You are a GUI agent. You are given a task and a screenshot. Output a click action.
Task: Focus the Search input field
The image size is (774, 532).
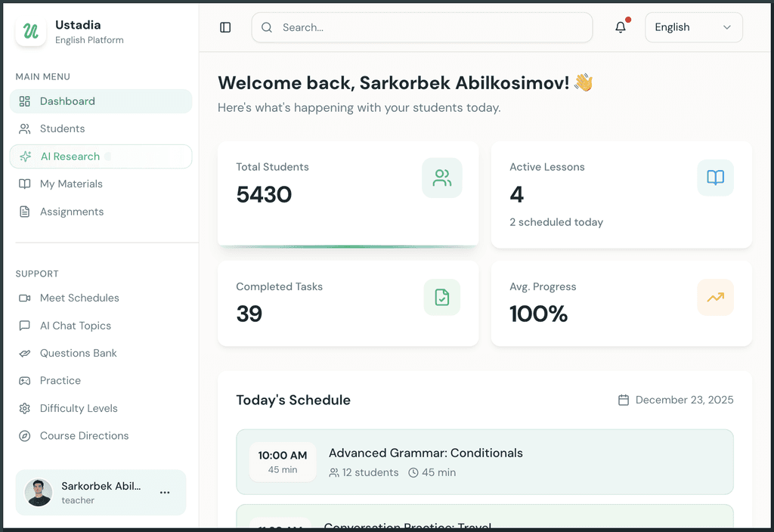pyautogui.click(x=422, y=28)
